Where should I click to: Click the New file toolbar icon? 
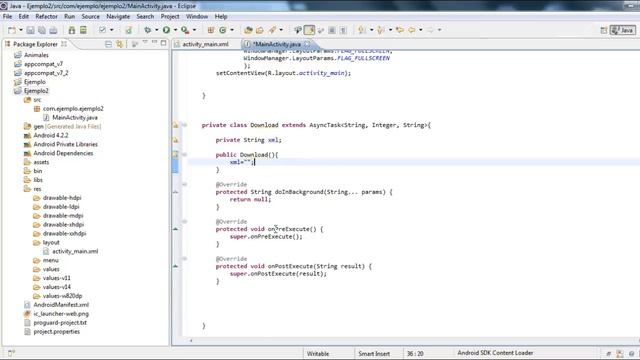click(12, 30)
